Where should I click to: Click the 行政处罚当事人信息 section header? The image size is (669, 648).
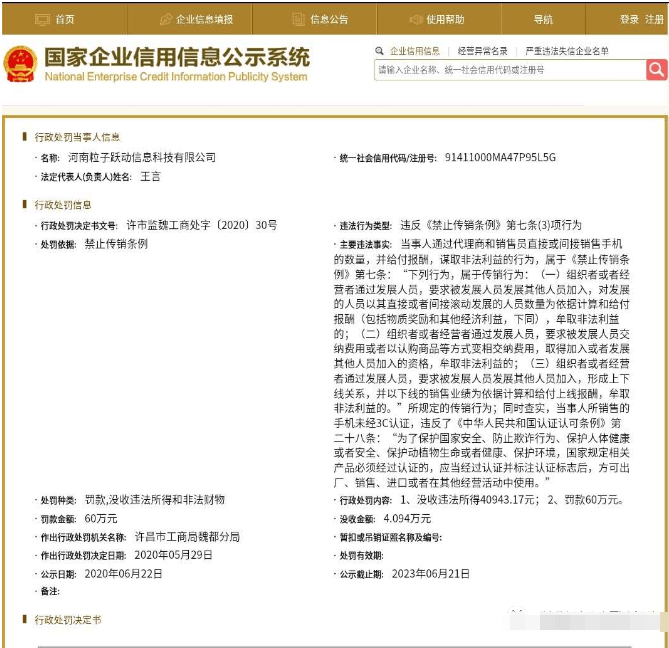click(77, 137)
